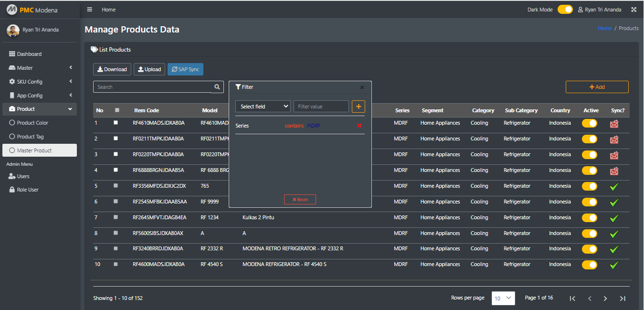The image size is (644, 310).
Task: Click synced checkmark for RF2545MFBK.IDAAB5AA
Action: [x=614, y=203]
